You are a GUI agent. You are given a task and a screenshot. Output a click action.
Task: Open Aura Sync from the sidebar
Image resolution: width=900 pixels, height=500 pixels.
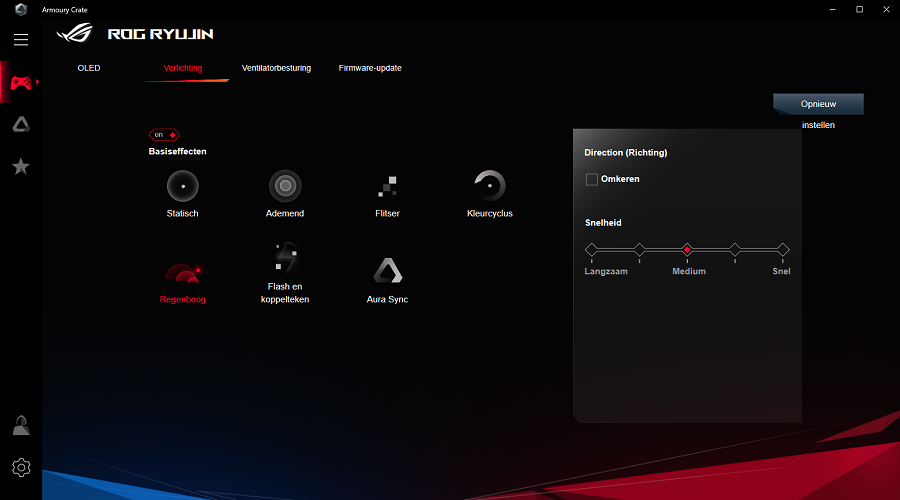[x=21, y=125]
